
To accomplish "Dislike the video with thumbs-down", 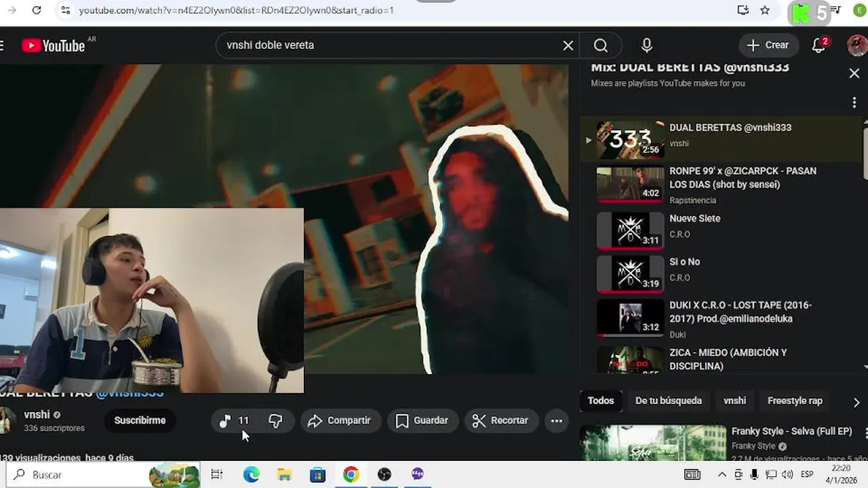I will 276,421.
